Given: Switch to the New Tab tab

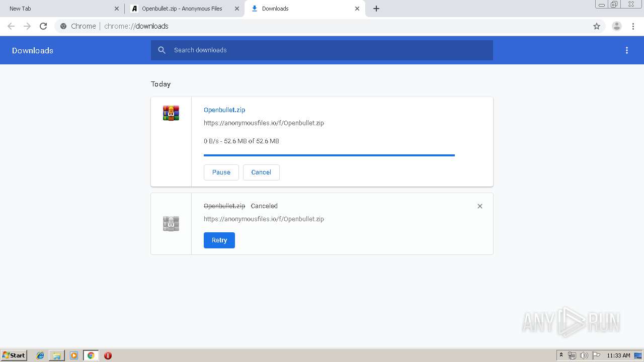Looking at the screenshot, I should pyautogui.click(x=61, y=9).
